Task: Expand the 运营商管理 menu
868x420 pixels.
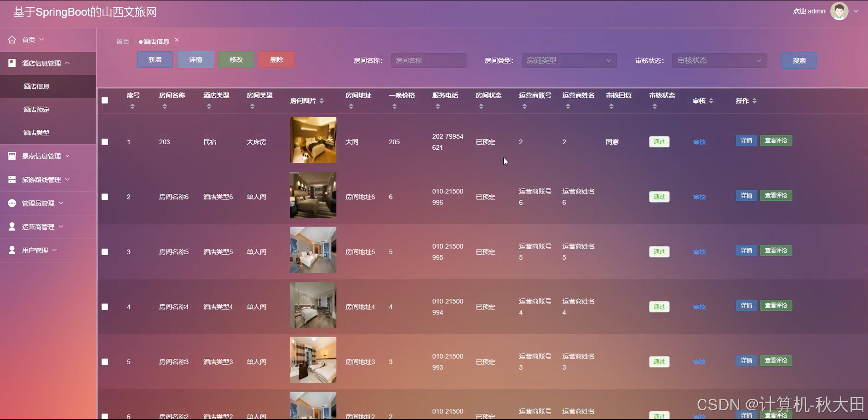Action: tap(61, 227)
